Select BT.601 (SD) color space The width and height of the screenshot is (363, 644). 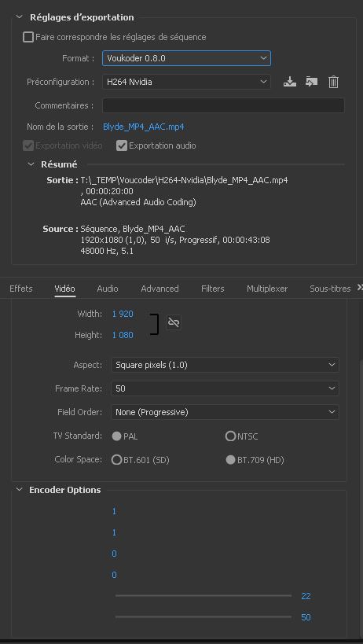coord(116,459)
